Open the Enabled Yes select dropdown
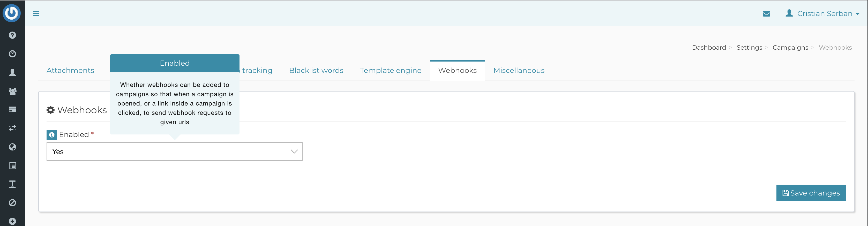Image resolution: width=868 pixels, height=226 pixels. 175,152
